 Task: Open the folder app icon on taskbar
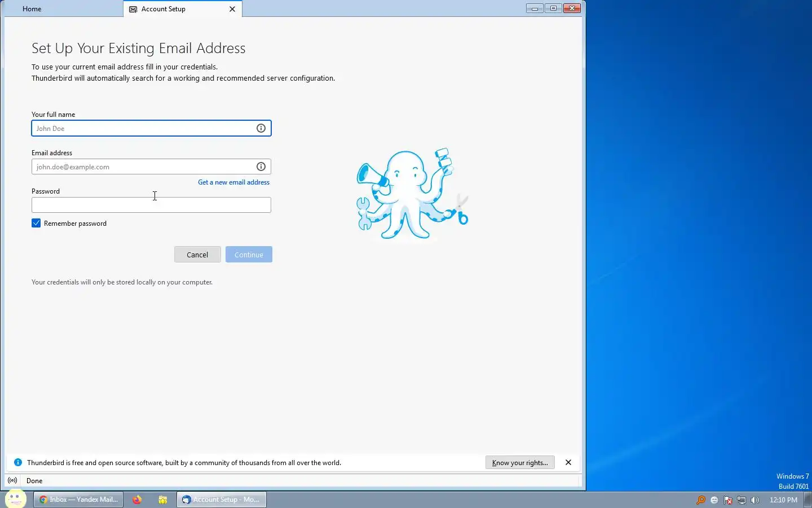(162, 500)
